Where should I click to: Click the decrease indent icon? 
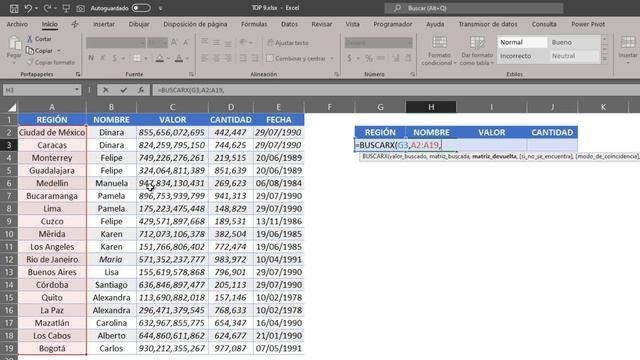pos(243,58)
